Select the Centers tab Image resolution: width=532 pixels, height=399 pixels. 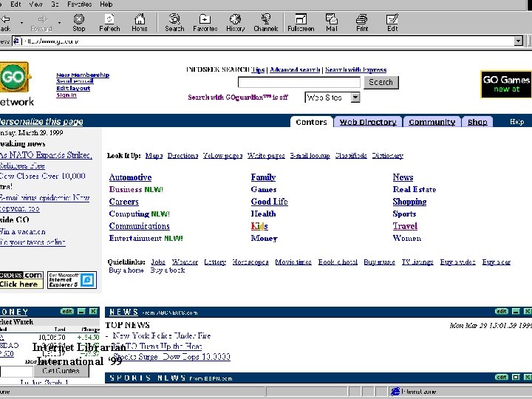(x=311, y=122)
